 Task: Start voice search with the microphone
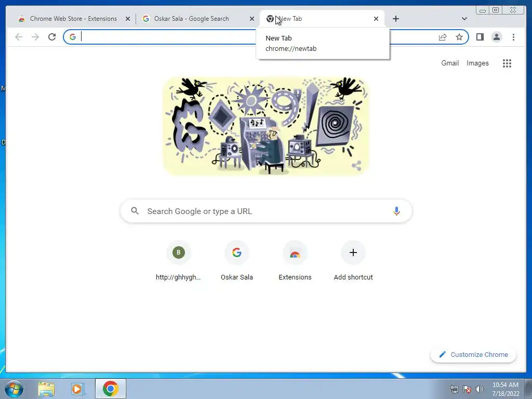[x=396, y=211]
